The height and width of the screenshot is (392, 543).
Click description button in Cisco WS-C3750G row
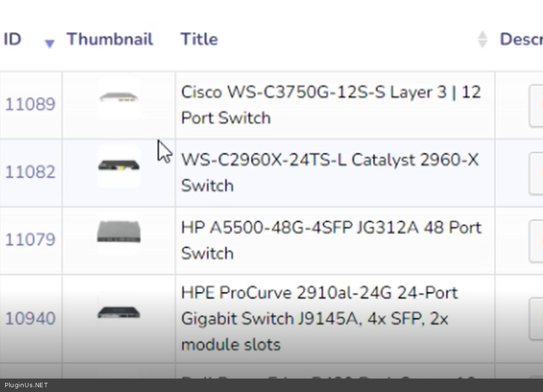pos(536,106)
